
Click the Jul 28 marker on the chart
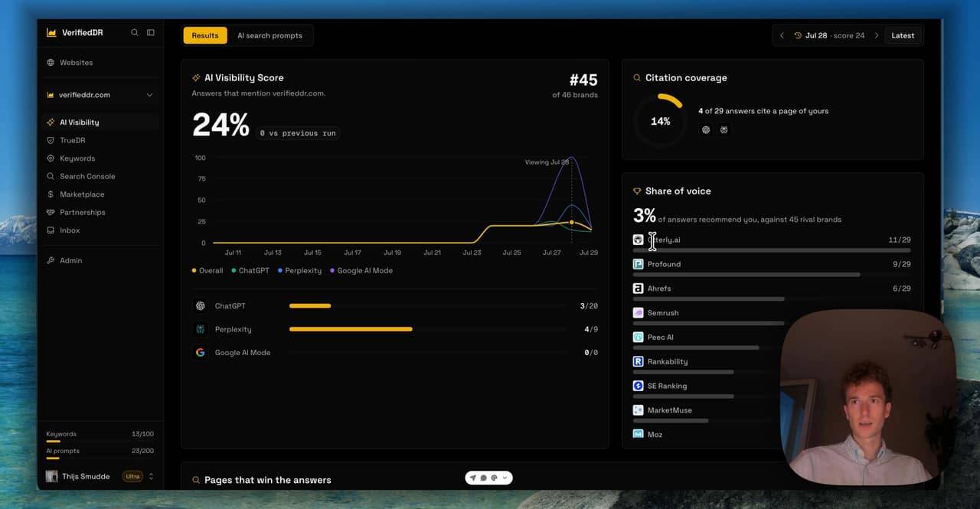tap(572, 222)
